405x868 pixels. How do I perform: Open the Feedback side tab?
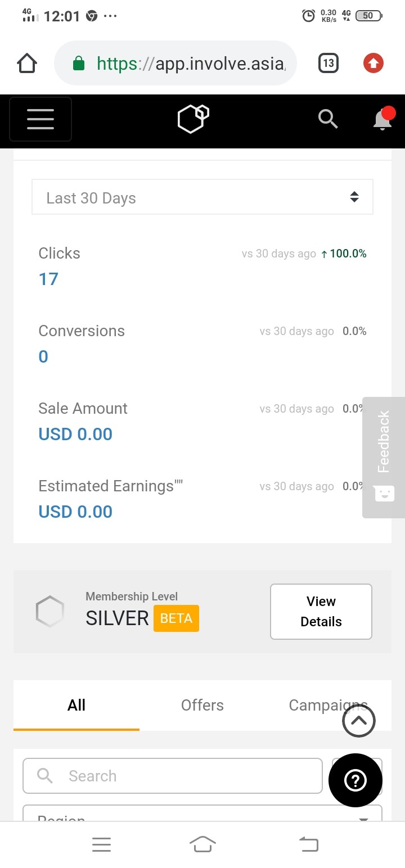click(384, 457)
